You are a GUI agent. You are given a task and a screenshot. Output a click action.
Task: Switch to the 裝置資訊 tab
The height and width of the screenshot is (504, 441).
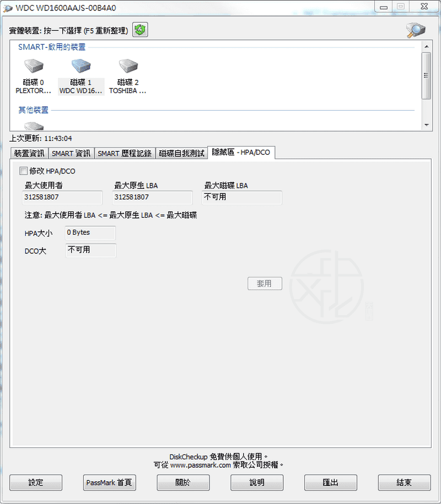[x=29, y=153]
